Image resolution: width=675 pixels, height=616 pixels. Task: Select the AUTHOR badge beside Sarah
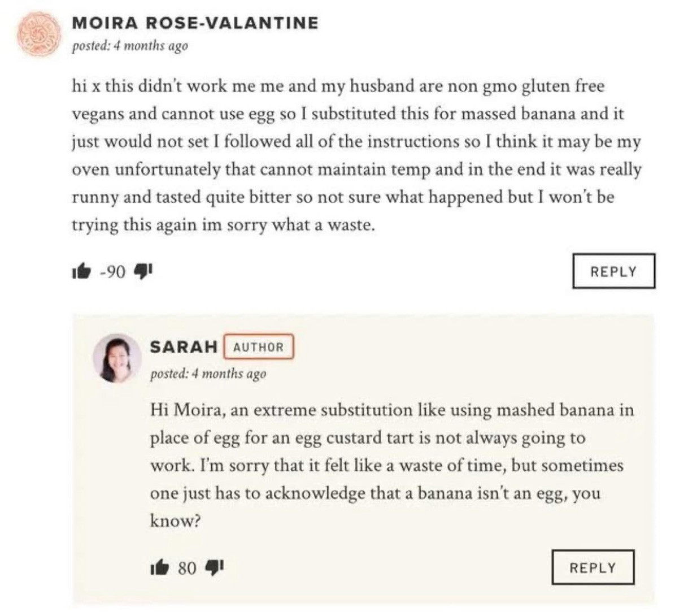point(259,347)
